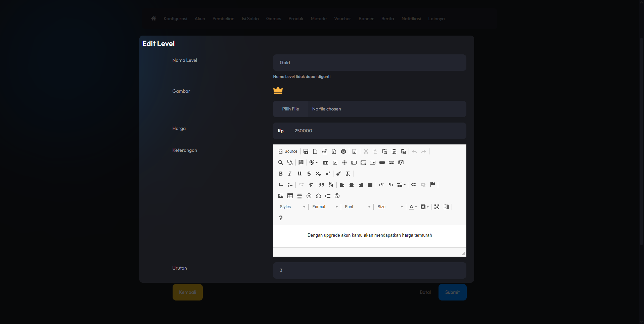Open Background Color picker
Viewport: 644px width, 324px height.
425,207
